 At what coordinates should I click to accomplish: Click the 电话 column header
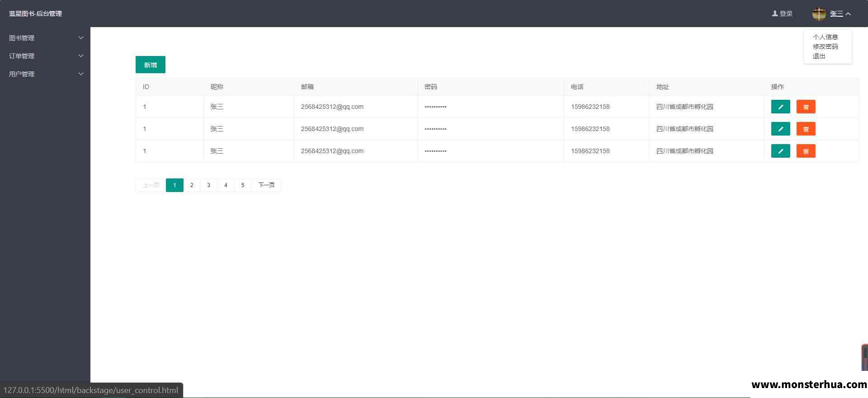point(577,87)
